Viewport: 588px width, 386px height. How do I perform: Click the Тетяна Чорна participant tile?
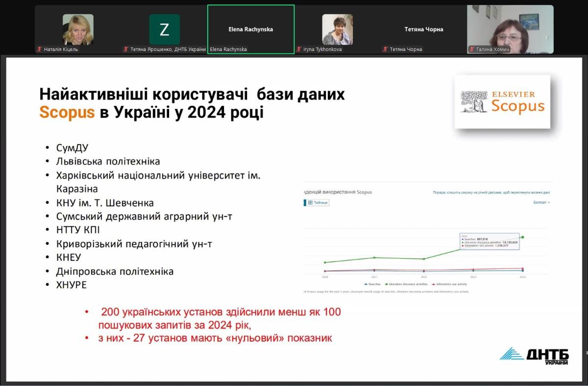[x=423, y=29]
